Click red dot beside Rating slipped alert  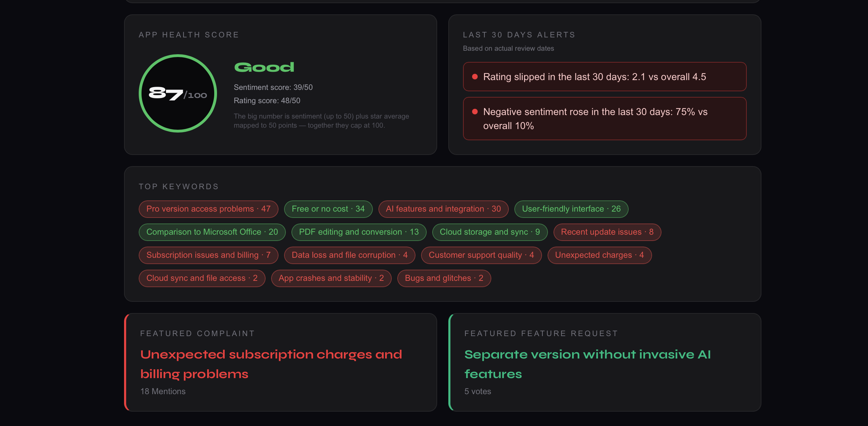pyautogui.click(x=475, y=77)
